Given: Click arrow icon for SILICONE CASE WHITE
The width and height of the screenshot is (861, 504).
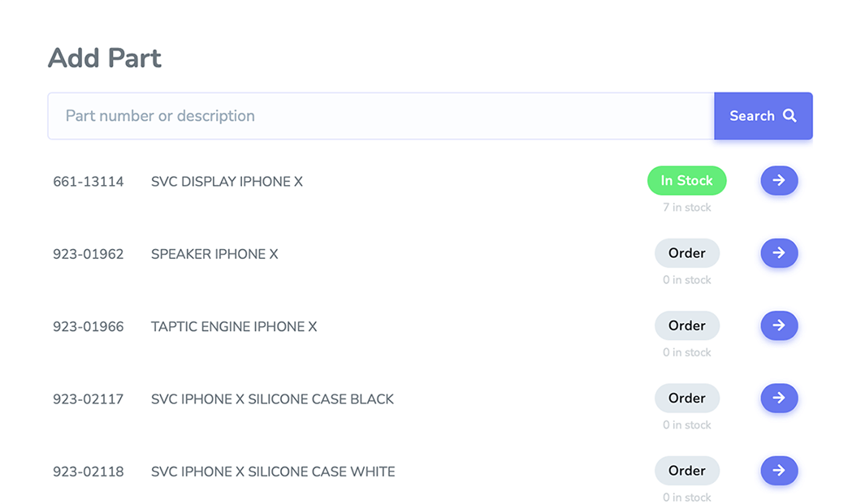Looking at the screenshot, I should pos(779,471).
